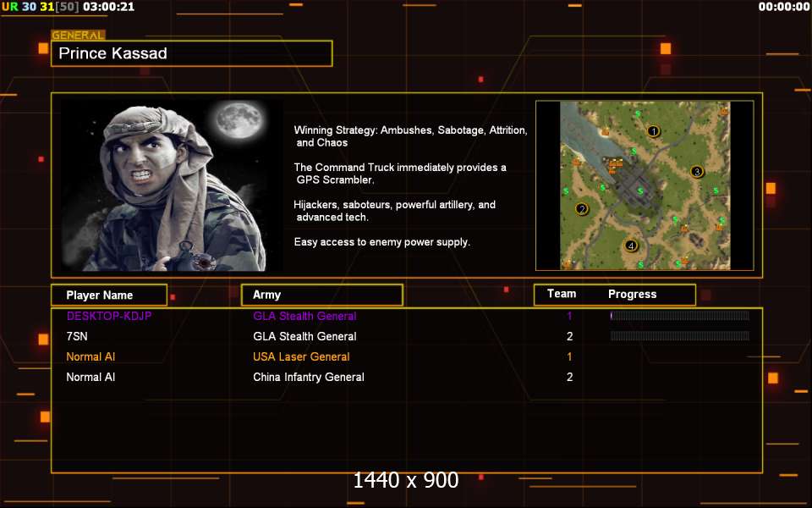Select the orange Normal AI player name
This screenshot has width=812, height=508.
(x=91, y=356)
